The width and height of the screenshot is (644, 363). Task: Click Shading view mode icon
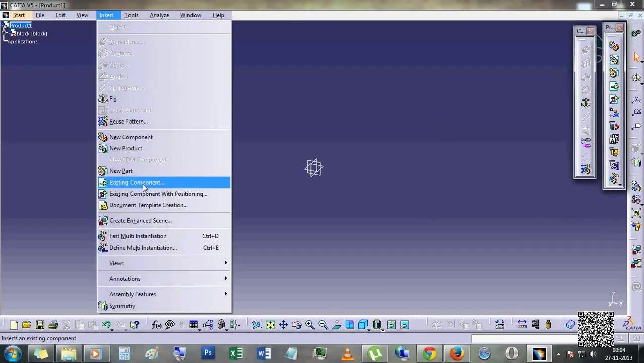click(377, 325)
